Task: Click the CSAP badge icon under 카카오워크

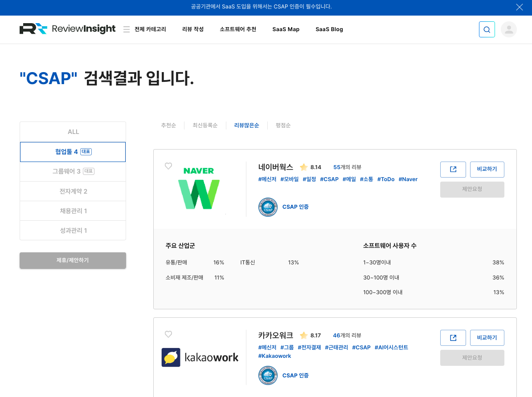Action: pyautogui.click(x=268, y=375)
